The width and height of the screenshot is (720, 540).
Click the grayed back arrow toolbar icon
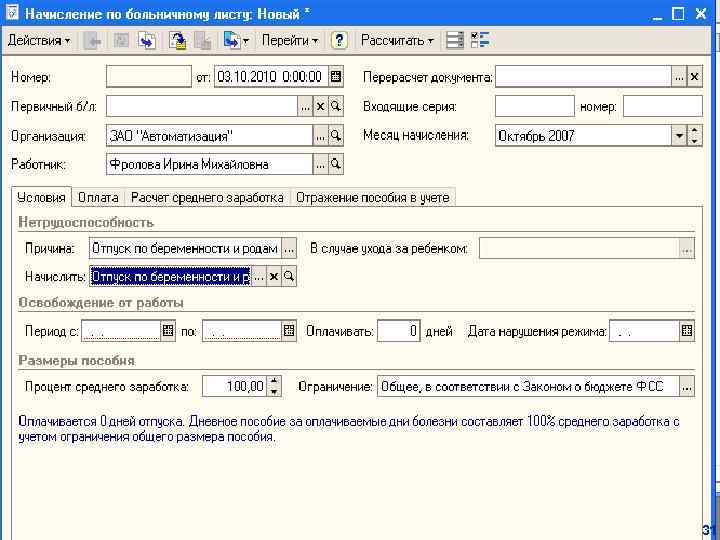click(x=93, y=41)
